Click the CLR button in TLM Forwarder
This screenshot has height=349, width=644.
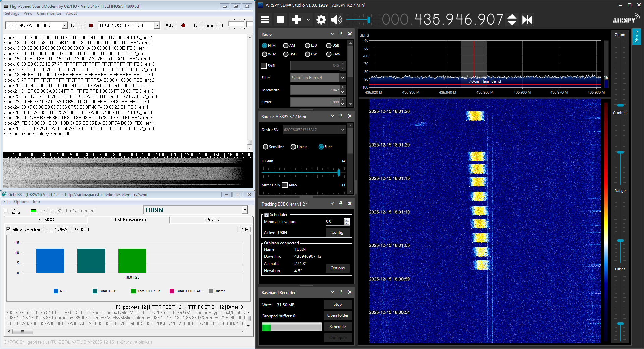pos(244,229)
